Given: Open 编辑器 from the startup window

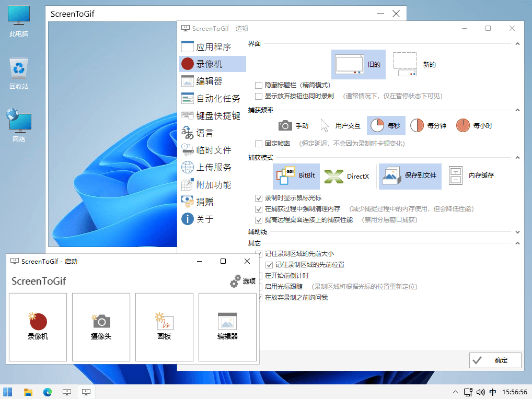Looking at the screenshot, I should point(227,327).
